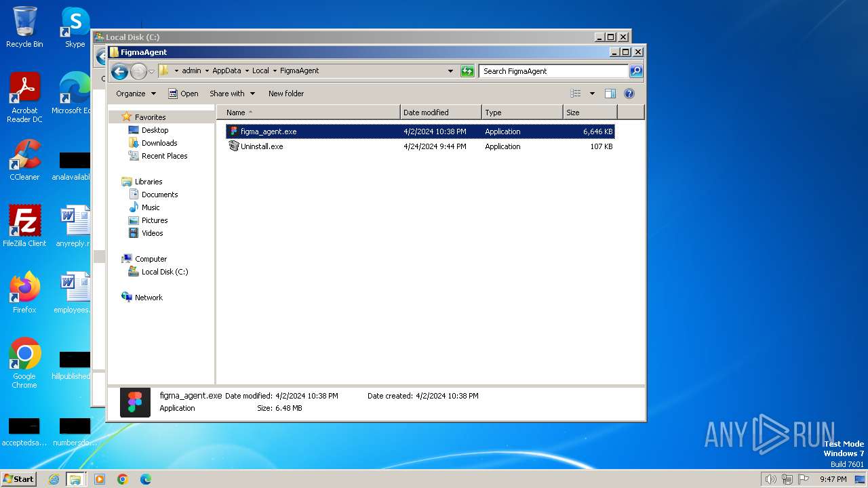Click File Explorer taskbar button
This screenshot has width=868, height=488.
click(75, 479)
